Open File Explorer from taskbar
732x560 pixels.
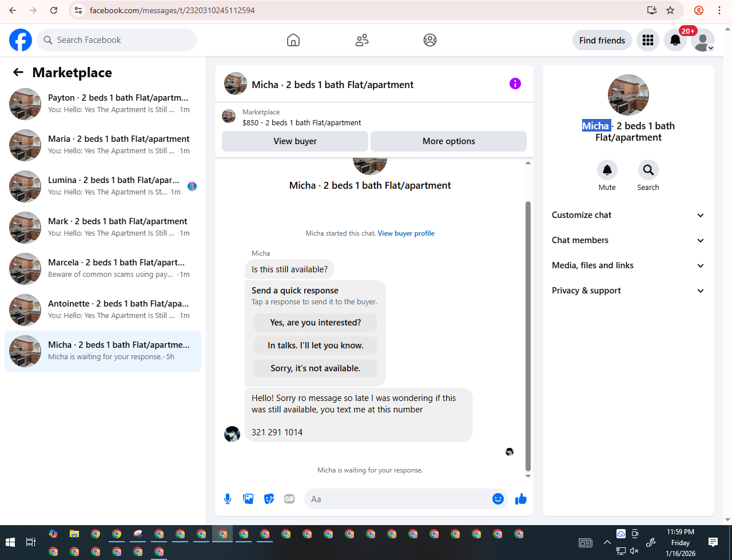[x=74, y=534]
